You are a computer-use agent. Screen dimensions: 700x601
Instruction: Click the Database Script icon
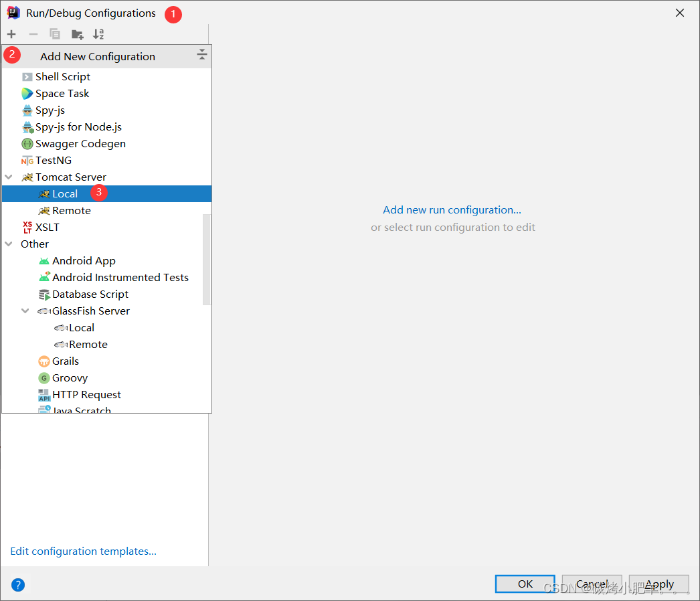[x=44, y=294]
